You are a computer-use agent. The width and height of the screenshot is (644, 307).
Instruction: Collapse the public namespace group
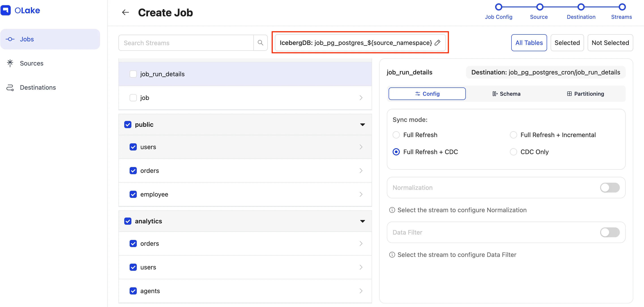point(362,125)
